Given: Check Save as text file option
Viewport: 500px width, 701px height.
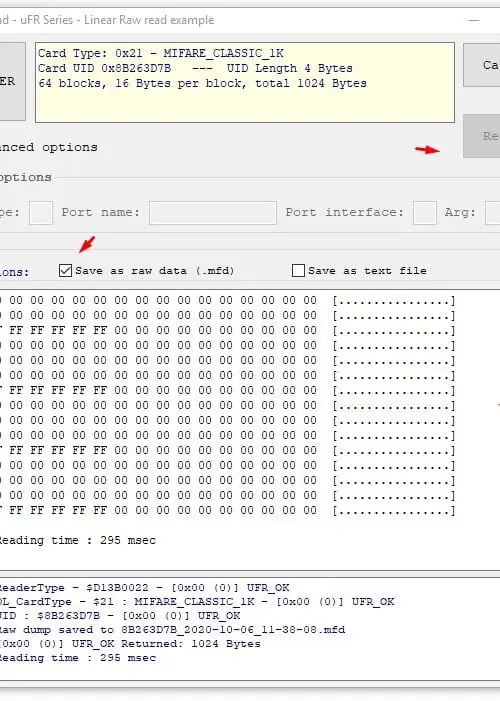Looking at the screenshot, I should point(298,270).
